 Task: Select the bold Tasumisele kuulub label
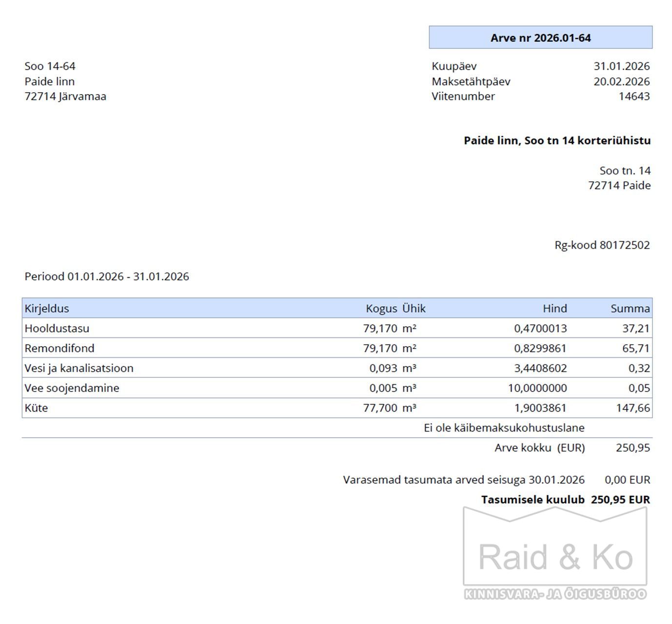click(533, 500)
